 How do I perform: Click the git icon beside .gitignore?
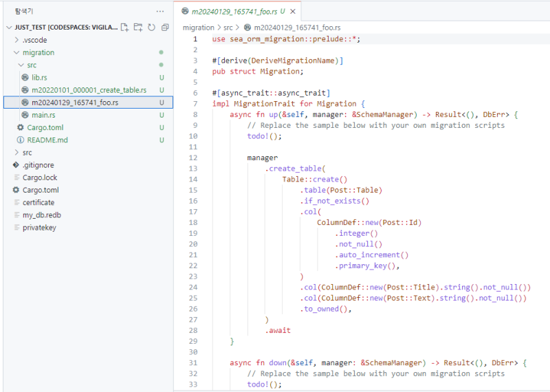tap(16, 165)
